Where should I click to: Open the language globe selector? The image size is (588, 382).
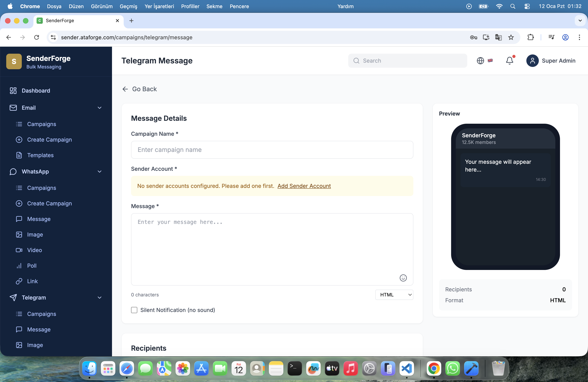click(480, 60)
